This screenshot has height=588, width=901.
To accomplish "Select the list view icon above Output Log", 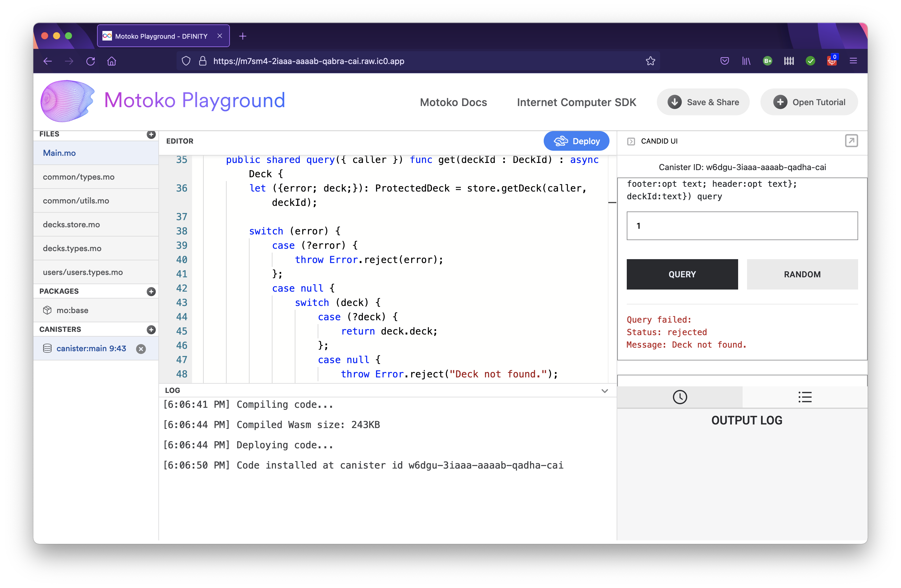I will coord(805,397).
